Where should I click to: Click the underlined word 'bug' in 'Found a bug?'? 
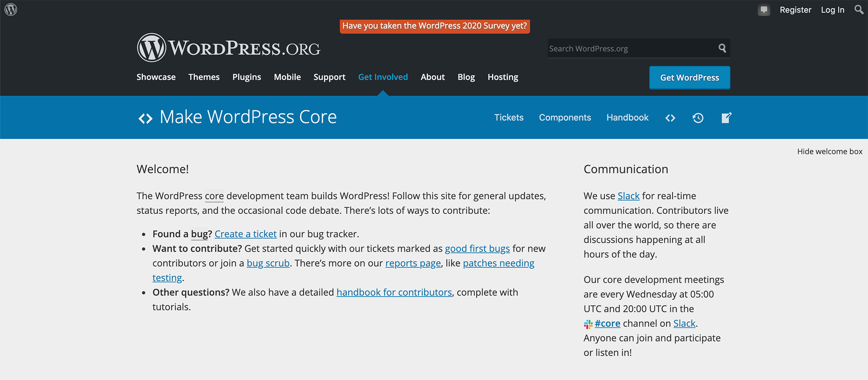(199, 234)
